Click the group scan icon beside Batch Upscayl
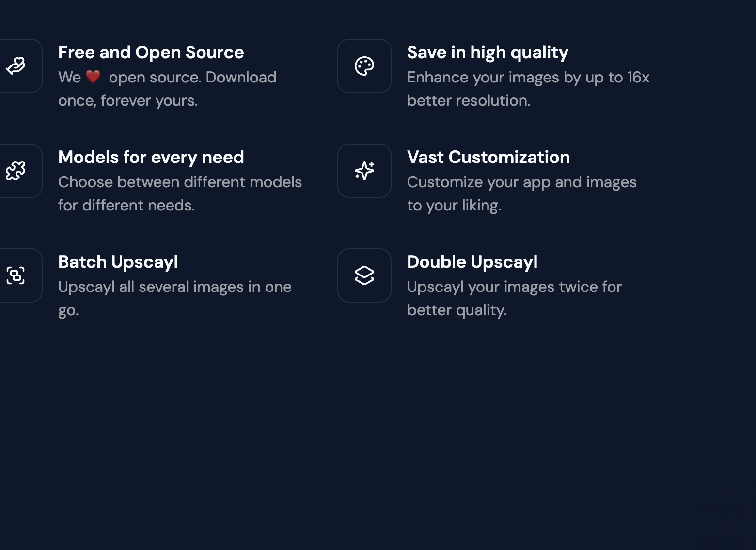Screen dimensions: 756x550 16,275
